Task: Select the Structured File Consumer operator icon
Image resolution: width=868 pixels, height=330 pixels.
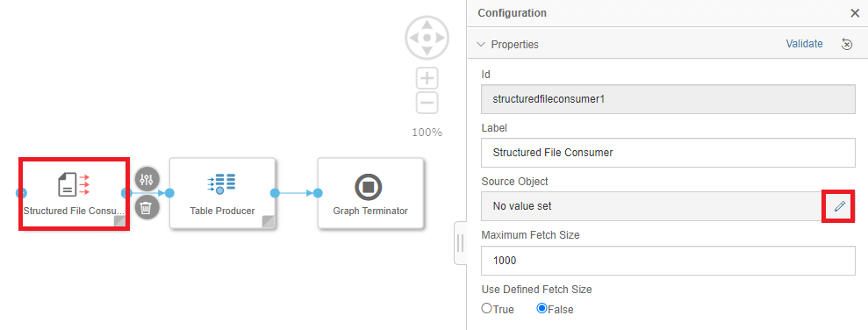Action: coord(74,184)
